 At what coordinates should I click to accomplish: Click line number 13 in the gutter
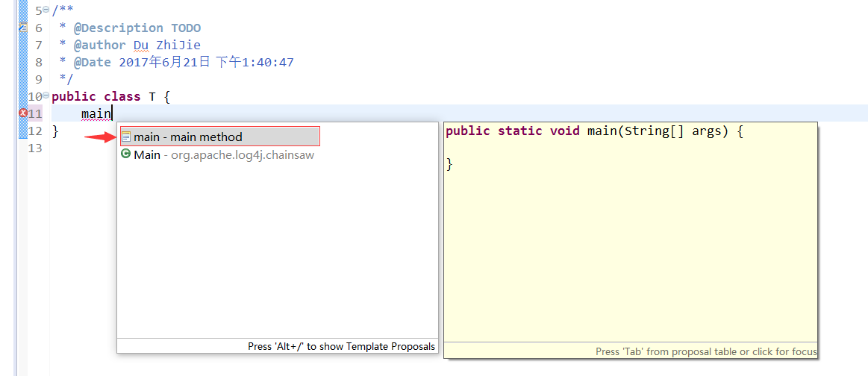(x=35, y=148)
